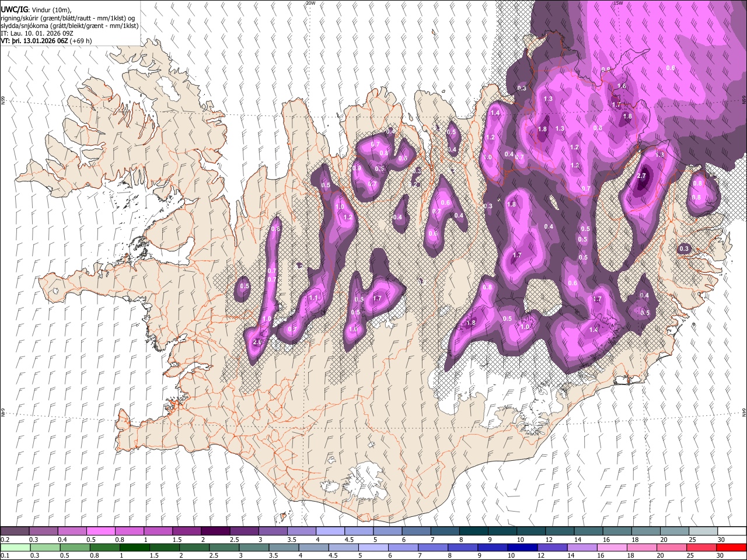
Task: Click the 1.1 snowfall value label
Action: click(313, 298)
